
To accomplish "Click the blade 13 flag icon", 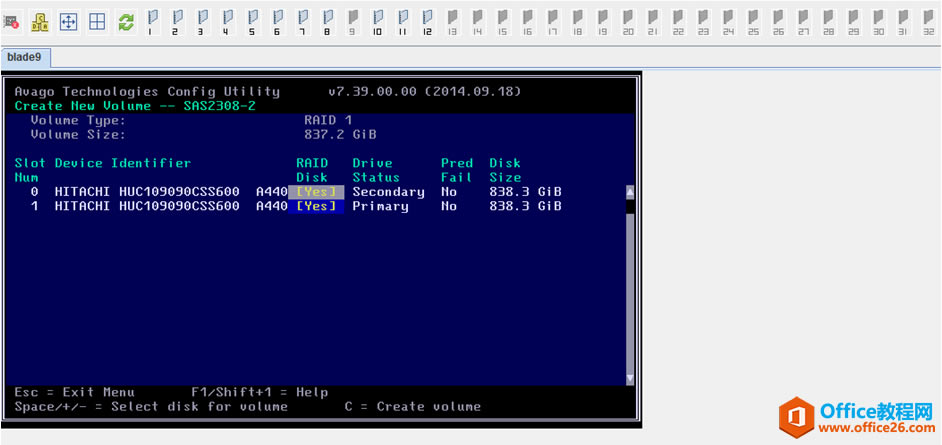I will [452, 22].
